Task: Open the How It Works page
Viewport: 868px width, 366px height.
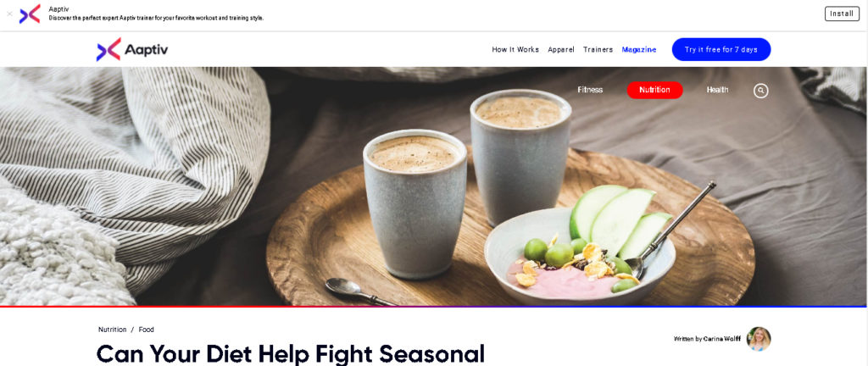Action: [515, 50]
